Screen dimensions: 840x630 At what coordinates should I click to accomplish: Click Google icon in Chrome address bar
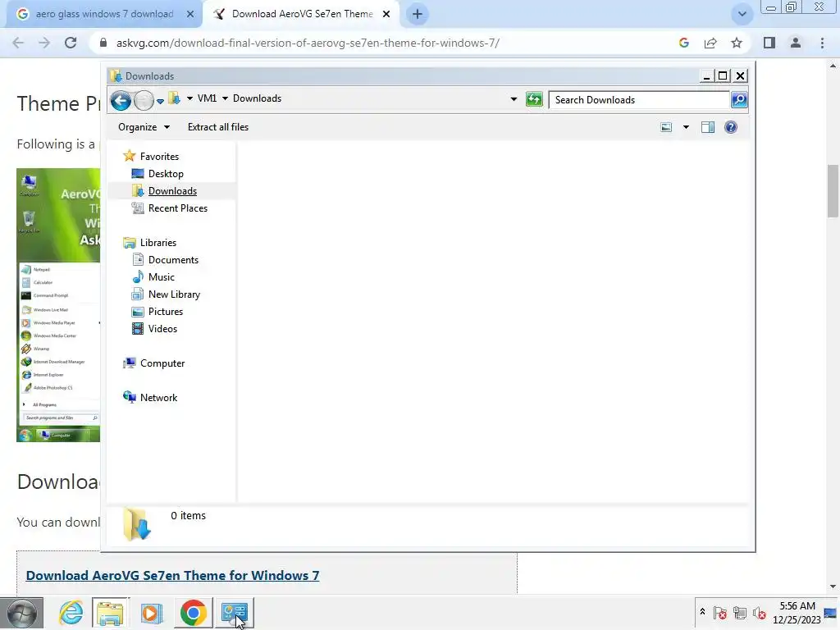point(683,43)
